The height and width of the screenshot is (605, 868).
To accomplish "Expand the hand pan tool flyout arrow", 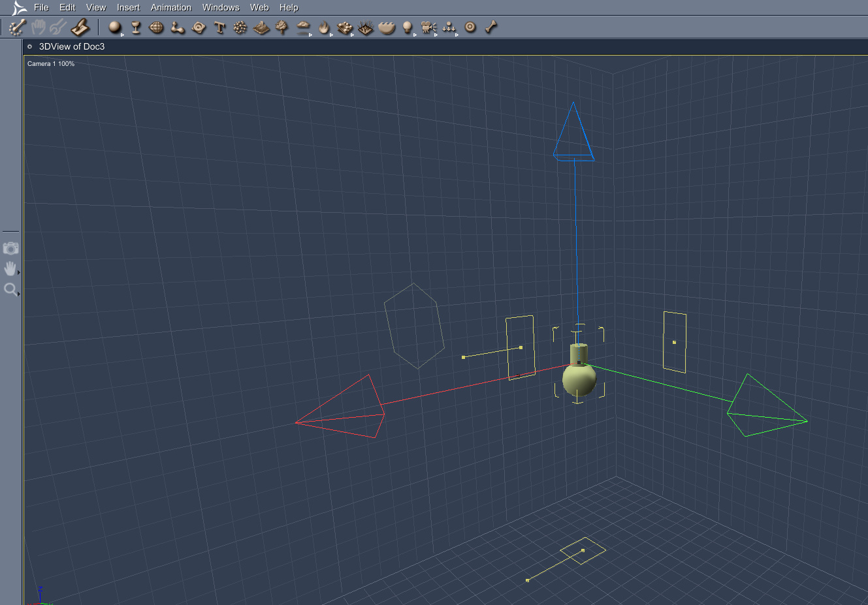I will click(x=19, y=273).
